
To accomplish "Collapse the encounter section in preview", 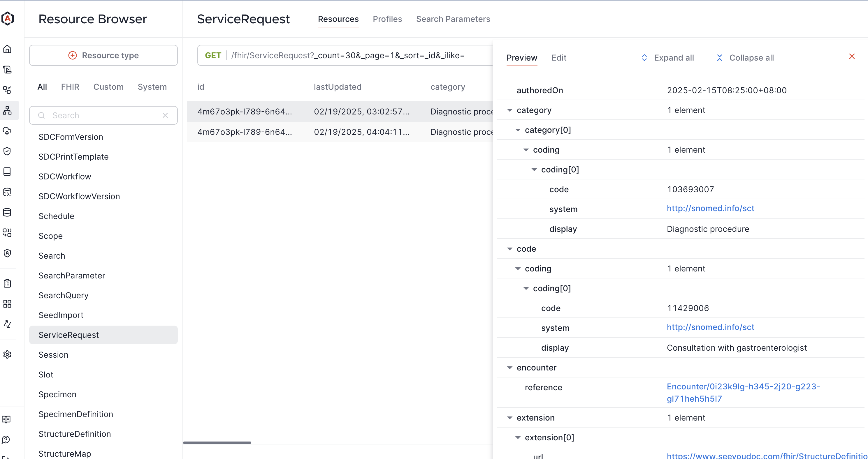I will (509, 367).
